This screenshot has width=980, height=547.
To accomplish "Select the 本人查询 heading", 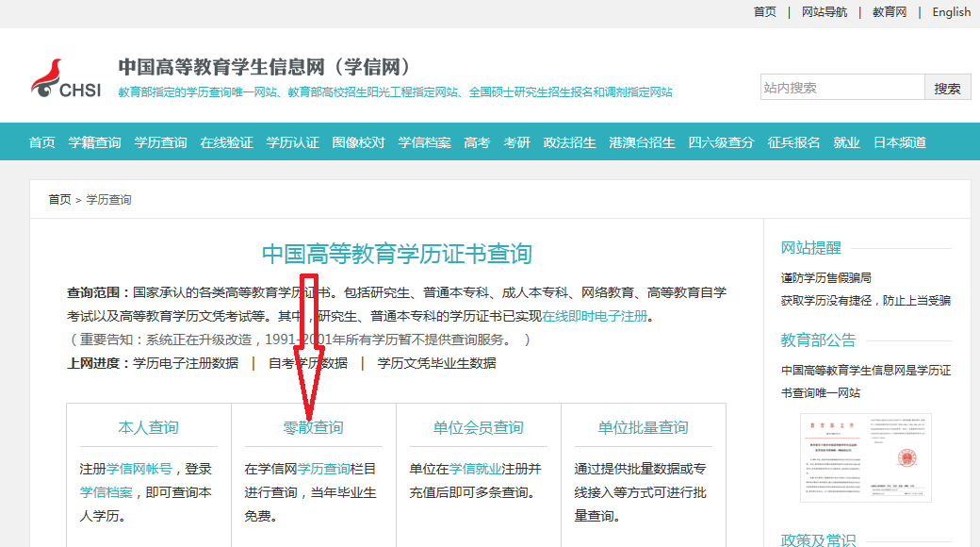I will coord(148,427).
